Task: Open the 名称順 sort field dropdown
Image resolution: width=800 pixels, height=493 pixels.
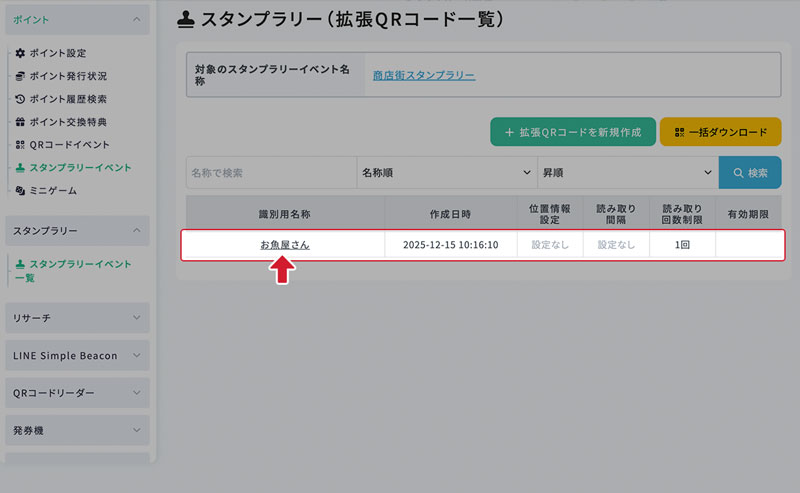Action: pyautogui.click(x=446, y=173)
